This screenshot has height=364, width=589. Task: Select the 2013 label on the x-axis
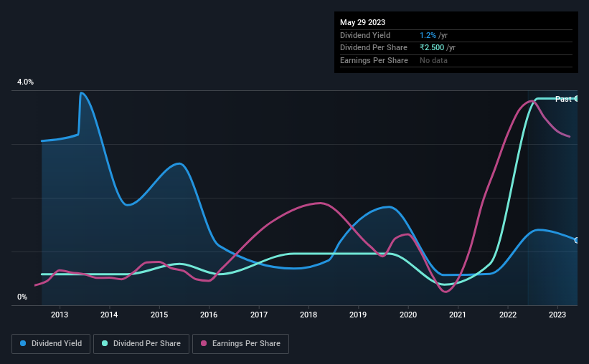(x=60, y=315)
